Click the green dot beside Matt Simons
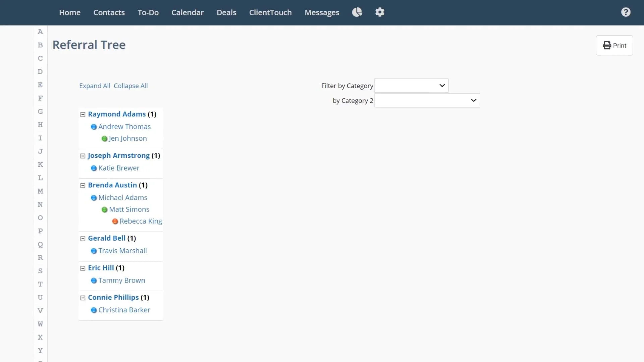644x362 pixels. point(104,210)
